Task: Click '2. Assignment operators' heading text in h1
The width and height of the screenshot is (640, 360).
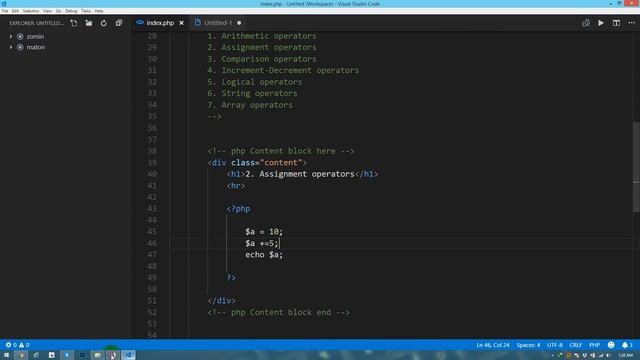Action: click(x=300, y=174)
